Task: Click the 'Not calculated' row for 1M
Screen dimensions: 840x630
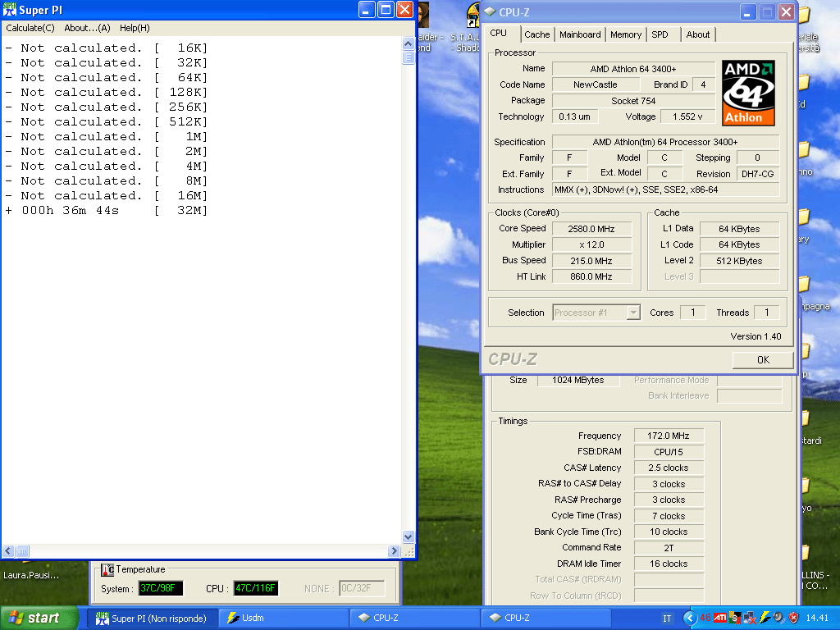Action: [x=106, y=137]
